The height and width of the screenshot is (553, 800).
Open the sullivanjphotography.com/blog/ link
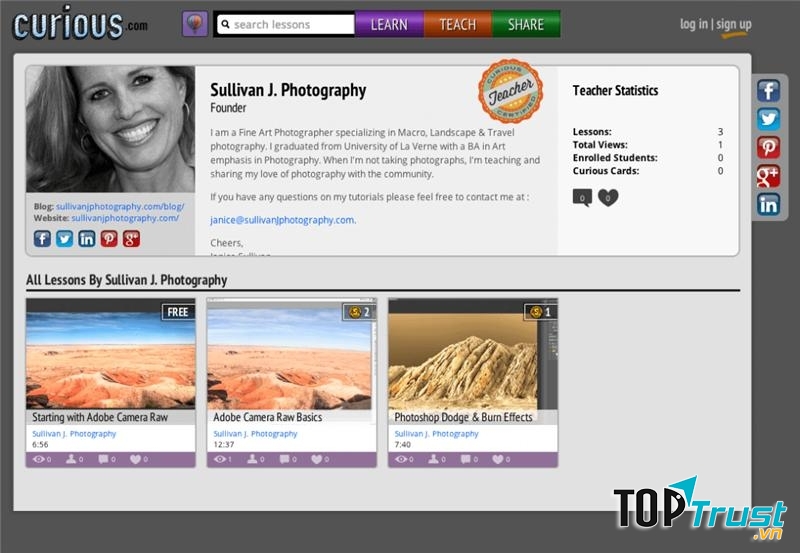[120, 207]
